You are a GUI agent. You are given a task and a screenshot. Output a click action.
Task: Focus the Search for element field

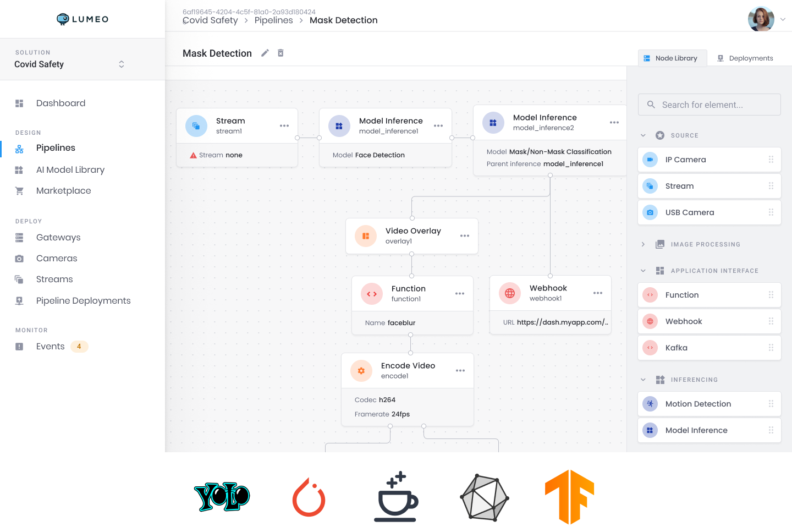click(710, 105)
